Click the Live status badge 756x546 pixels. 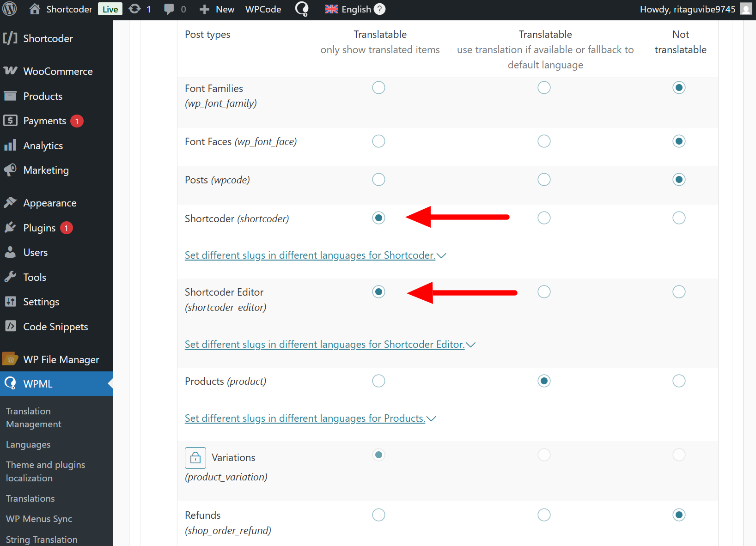point(110,9)
